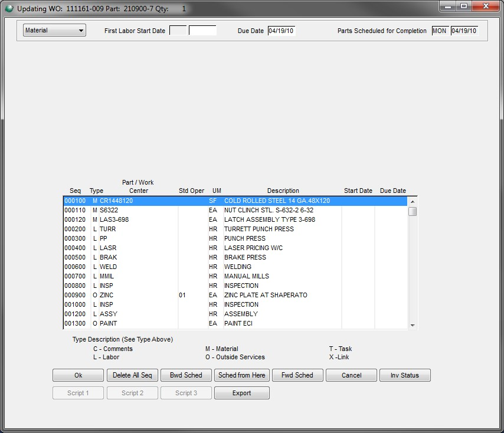The image size is (504, 433).
Task: Click the First Labor Start Date day field
Action: pyautogui.click(x=178, y=31)
